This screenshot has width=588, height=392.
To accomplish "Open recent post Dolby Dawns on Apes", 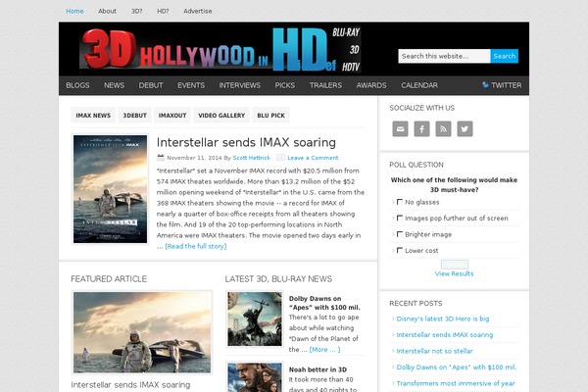I will pos(457,367).
